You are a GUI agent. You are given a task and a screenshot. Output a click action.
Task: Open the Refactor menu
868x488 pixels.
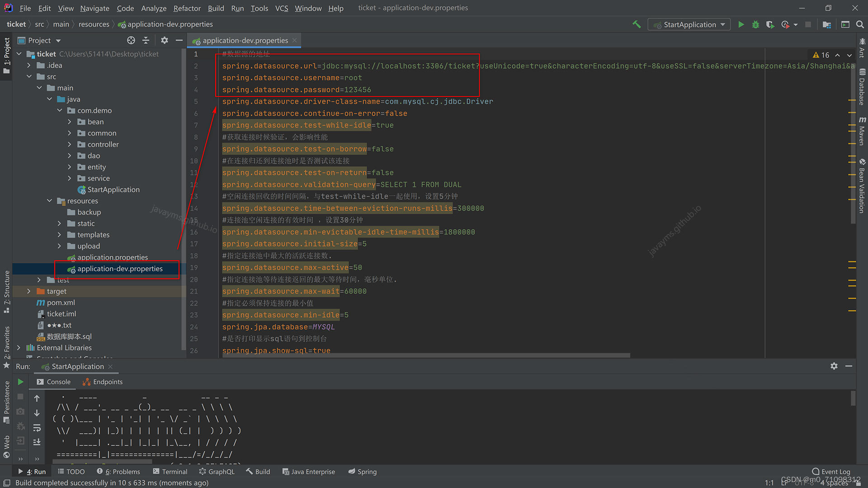click(x=187, y=8)
